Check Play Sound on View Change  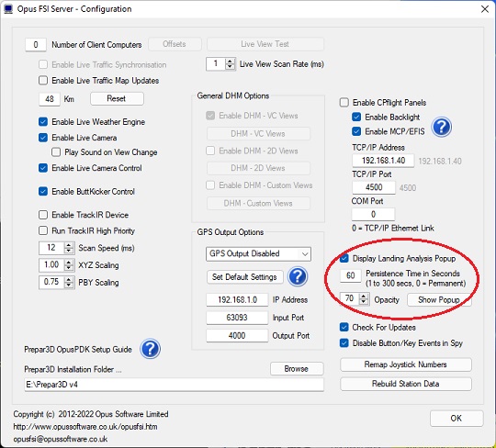pyautogui.click(x=56, y=152)
